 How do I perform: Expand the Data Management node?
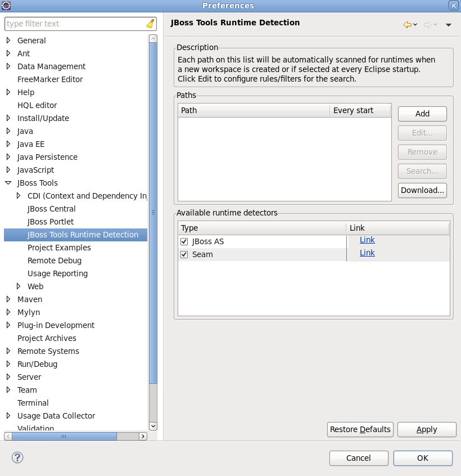(x=8, y=66)
